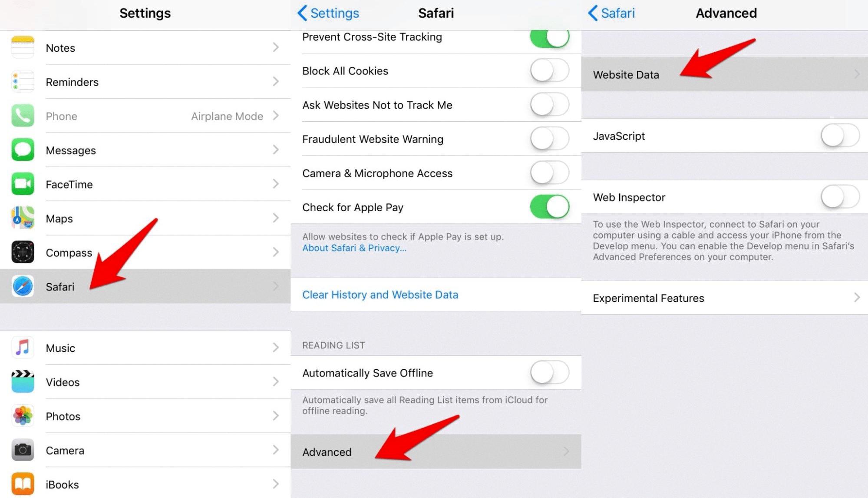The image size is (868, 498).
Task: Click the Website Data option
Action: [723, 75]
